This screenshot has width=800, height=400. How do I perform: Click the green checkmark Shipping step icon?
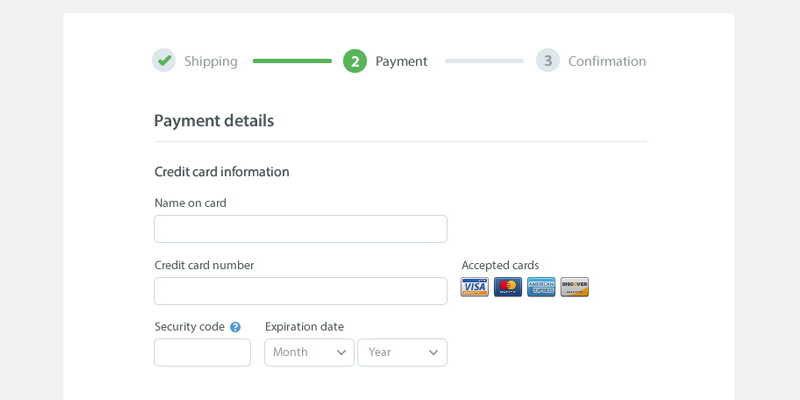[164, 60]
